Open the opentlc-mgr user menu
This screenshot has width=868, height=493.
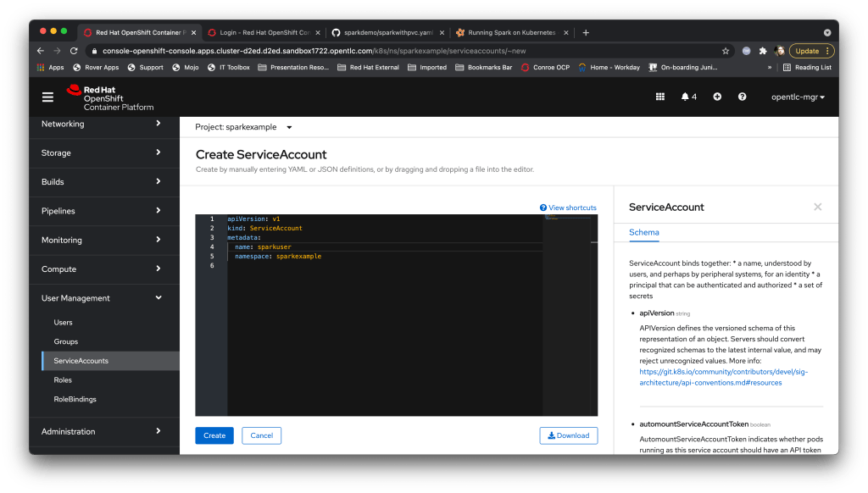pos(798,97)
